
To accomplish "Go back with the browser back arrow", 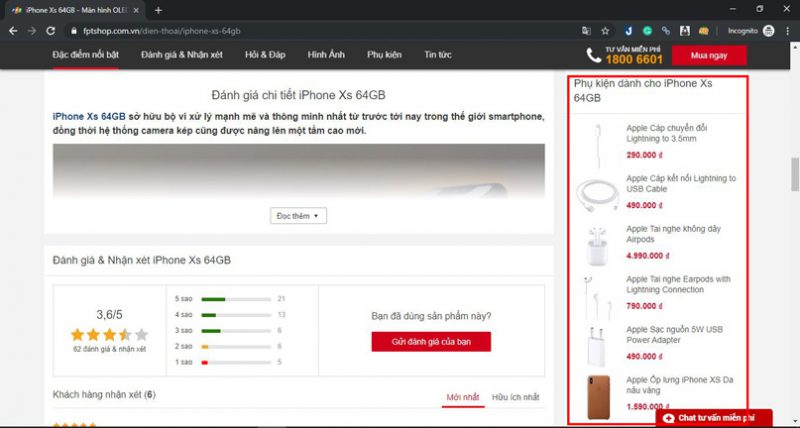I will pos(13,31).
